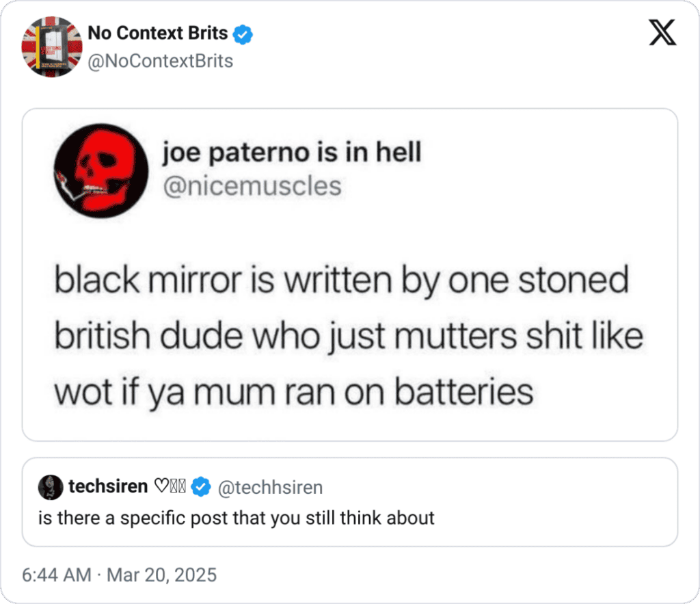Screen dimensions: 700x604
Task: Open the @techhsiren handle link
Action: [270, 488]
